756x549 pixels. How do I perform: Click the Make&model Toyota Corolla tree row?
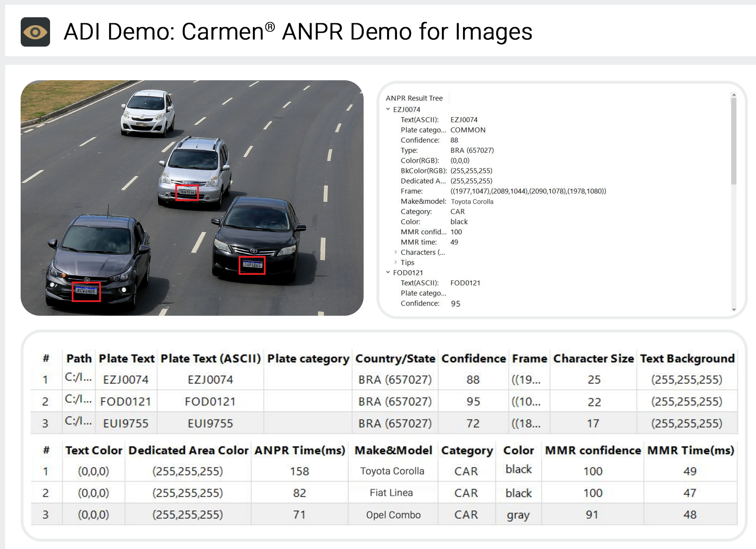click(447, 201)
